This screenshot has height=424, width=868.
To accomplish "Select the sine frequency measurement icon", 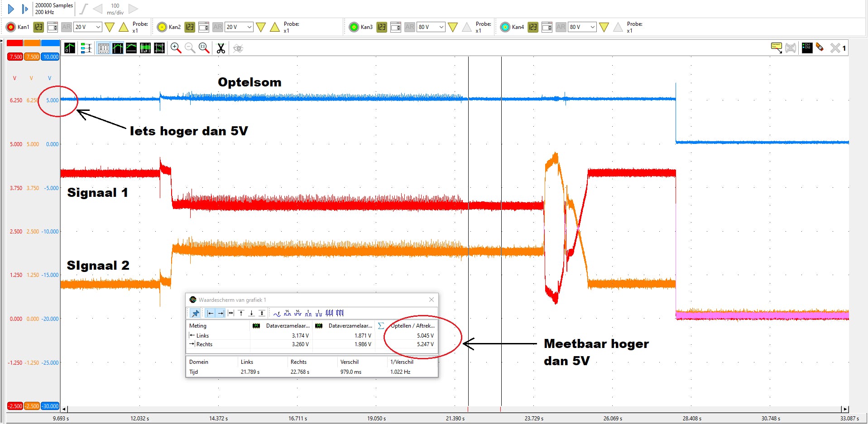I will click(x=277, y=313).
